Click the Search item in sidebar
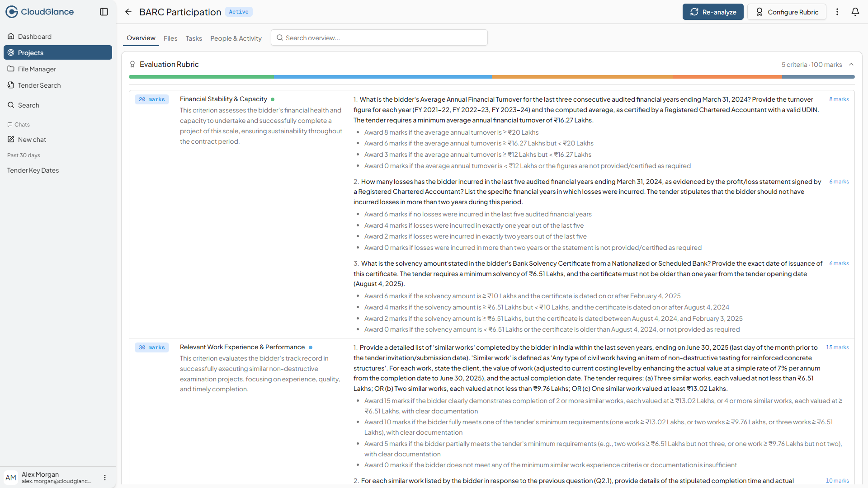Viewport: 868px width, 488px height. (x=28, y=105)
